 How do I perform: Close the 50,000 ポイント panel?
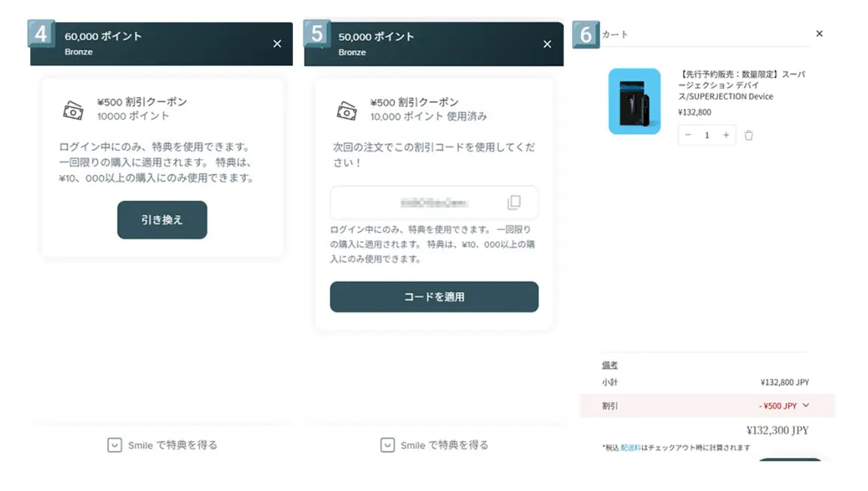[x=547, y=44]
